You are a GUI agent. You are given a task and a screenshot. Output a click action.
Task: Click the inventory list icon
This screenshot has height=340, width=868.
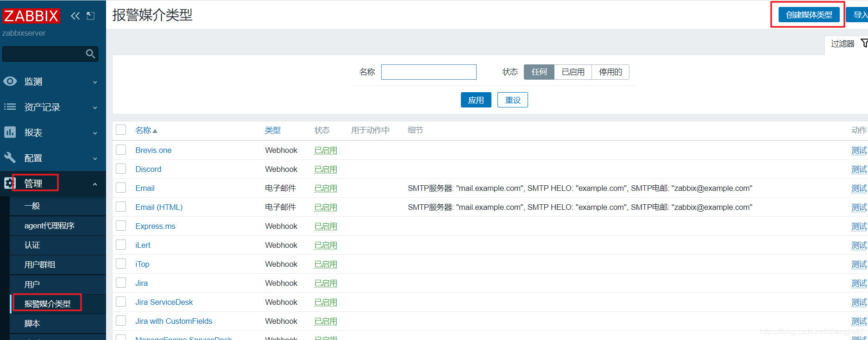coord(10,107)
